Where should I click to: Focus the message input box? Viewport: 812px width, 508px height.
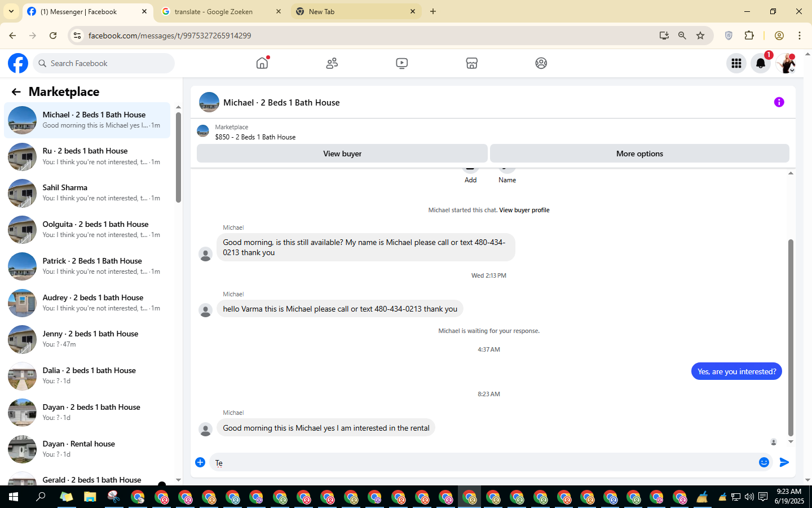(483, 463)
